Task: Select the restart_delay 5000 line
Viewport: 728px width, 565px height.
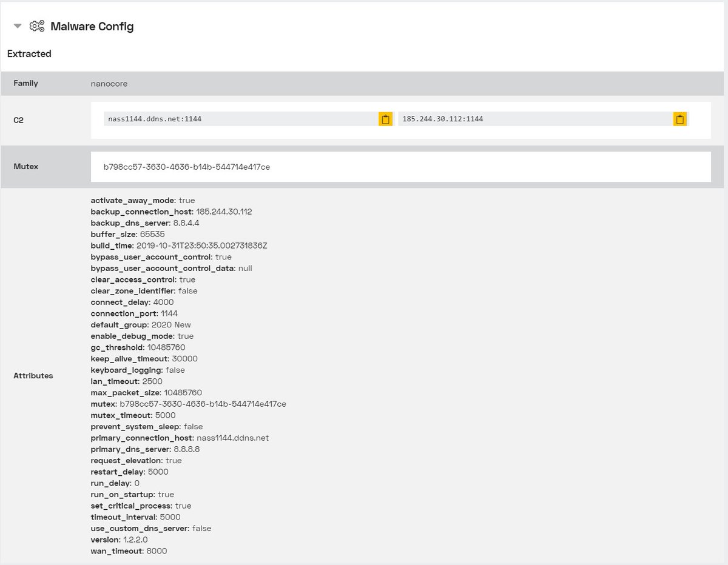Action: (x=130, y=472)
